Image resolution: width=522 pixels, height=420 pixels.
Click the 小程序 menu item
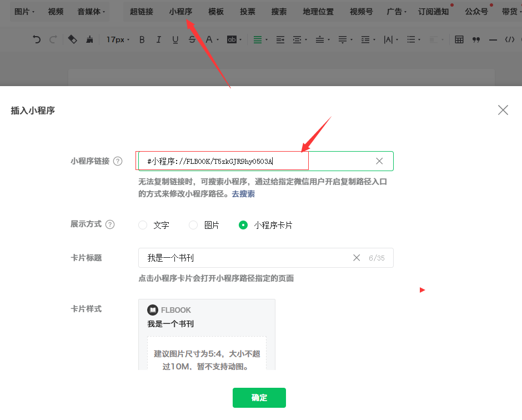pyautogui.click(x=180, y=12)
